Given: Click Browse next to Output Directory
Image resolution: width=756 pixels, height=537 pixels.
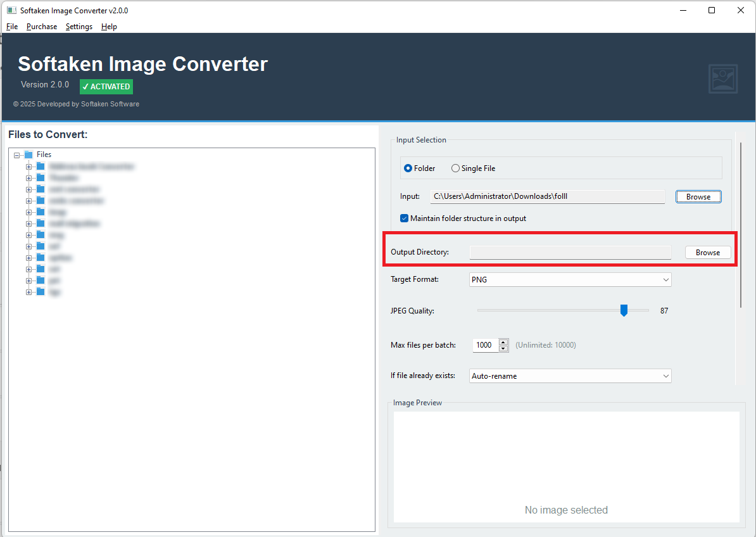Looking at the screenshot, I should pyautogui.click(x=708, y=253).
